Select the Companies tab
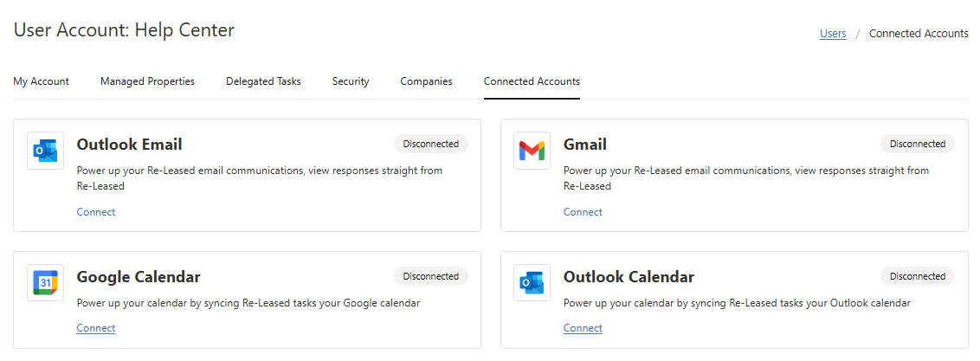Viewport: 980px width, 361px height. [426, 81]
